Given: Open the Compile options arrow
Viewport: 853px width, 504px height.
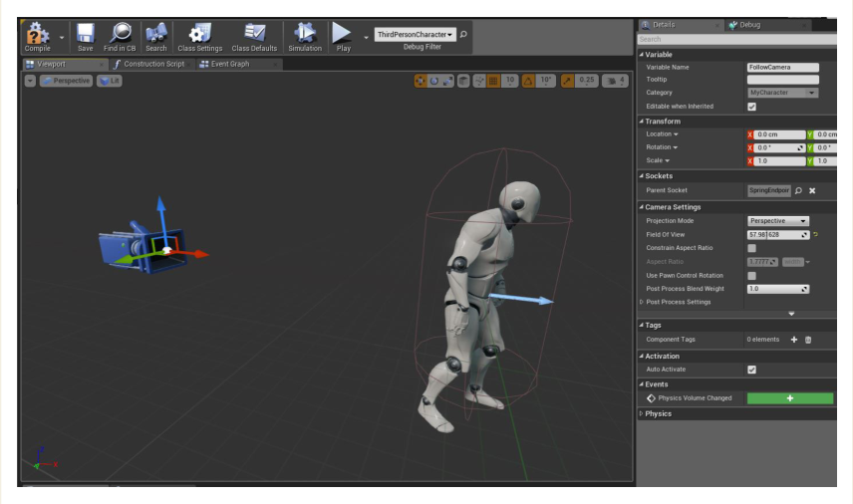Looking at the screenshot, I should (x=62, y=38).
